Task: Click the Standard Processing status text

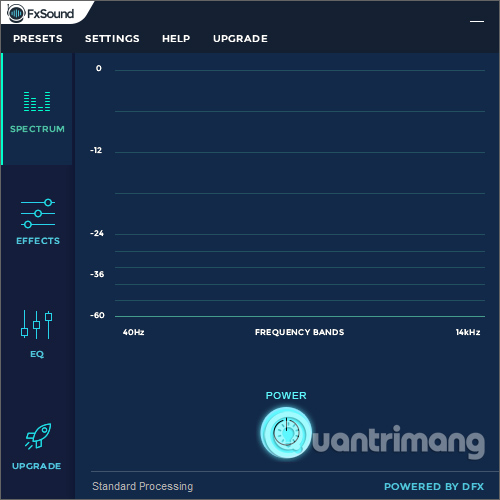Action: click(143, 486)
